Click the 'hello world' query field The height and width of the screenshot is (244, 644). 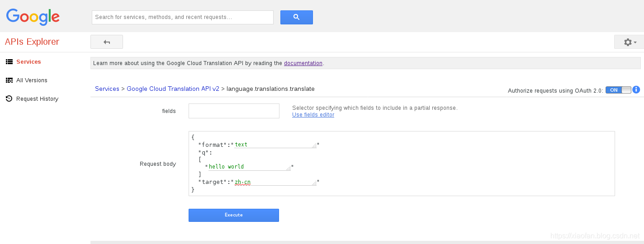tap(250, 167)
